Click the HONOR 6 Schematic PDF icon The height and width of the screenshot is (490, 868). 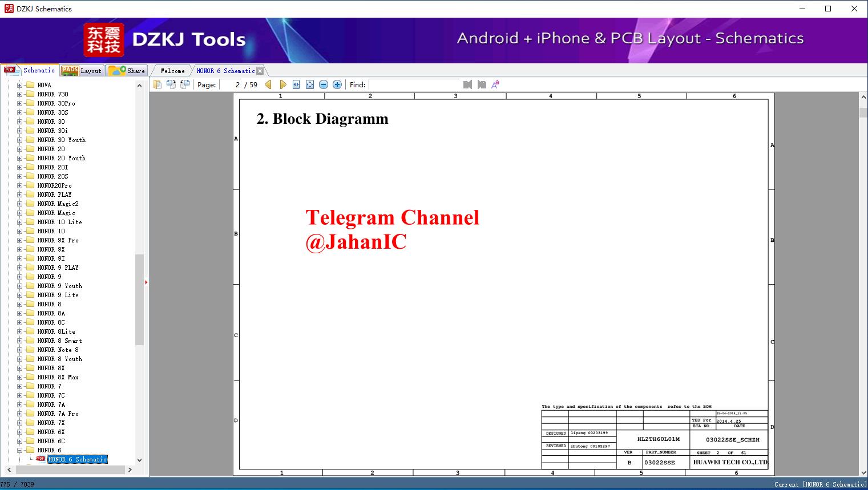click(x=41, y=459)
